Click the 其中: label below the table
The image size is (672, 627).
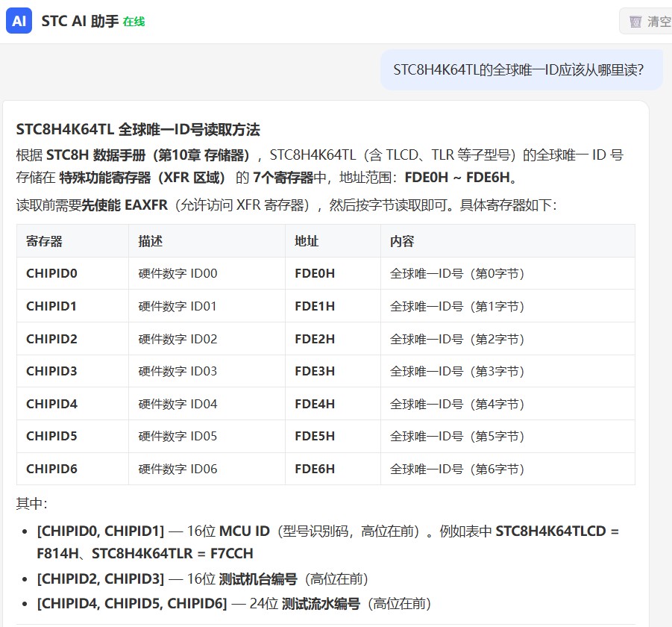coord(32,503)
